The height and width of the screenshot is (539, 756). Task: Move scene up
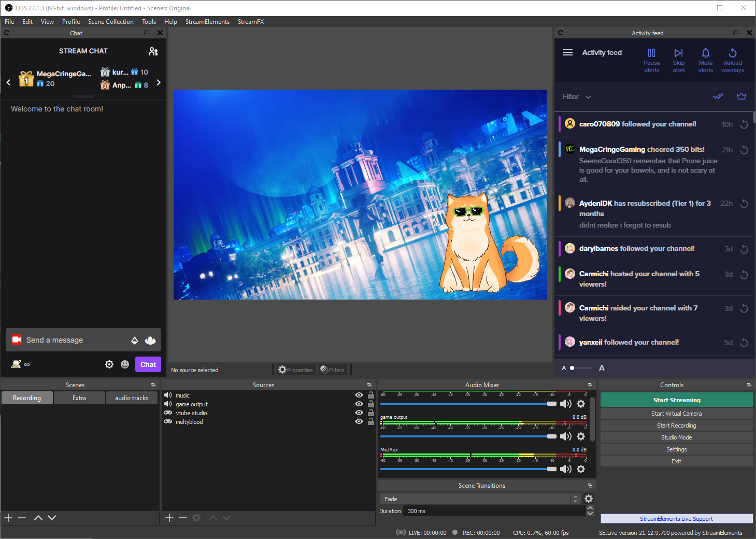(38, 518)
